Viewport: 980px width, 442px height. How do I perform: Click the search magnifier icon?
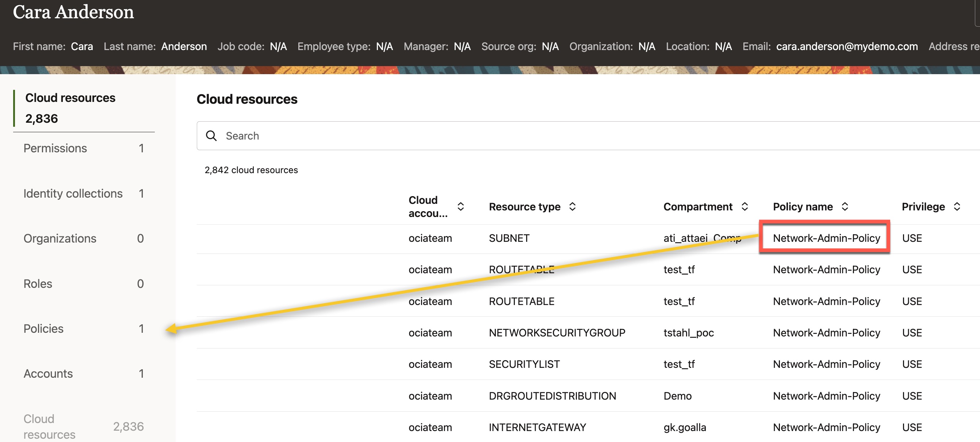211,136
